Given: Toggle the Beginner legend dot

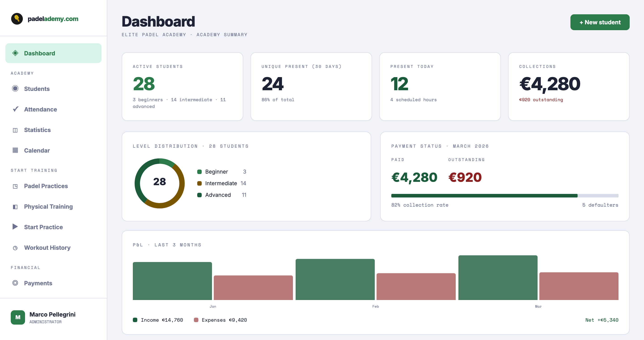Looking at the screenshot, I should [x=199, y=172].
